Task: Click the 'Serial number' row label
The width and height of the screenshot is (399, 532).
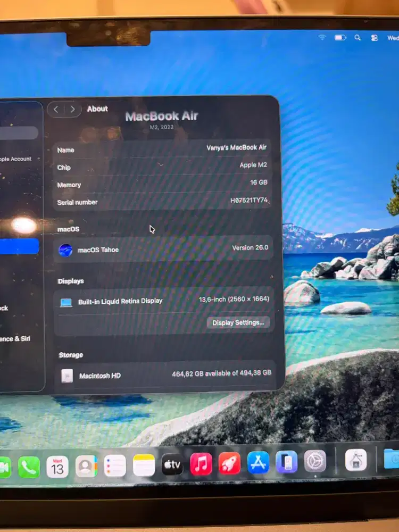Action: click(77, 203)
